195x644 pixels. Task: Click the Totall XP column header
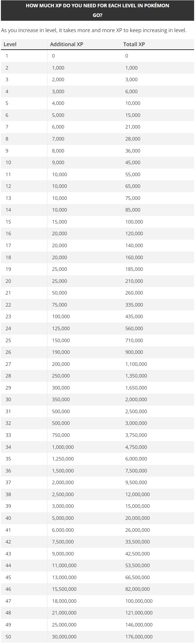[x=134, y=44]
